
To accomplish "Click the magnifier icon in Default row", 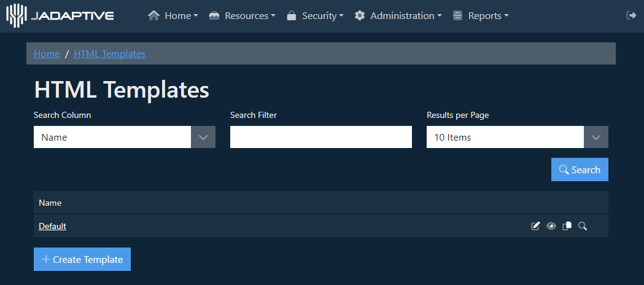I will pos(583,226).
